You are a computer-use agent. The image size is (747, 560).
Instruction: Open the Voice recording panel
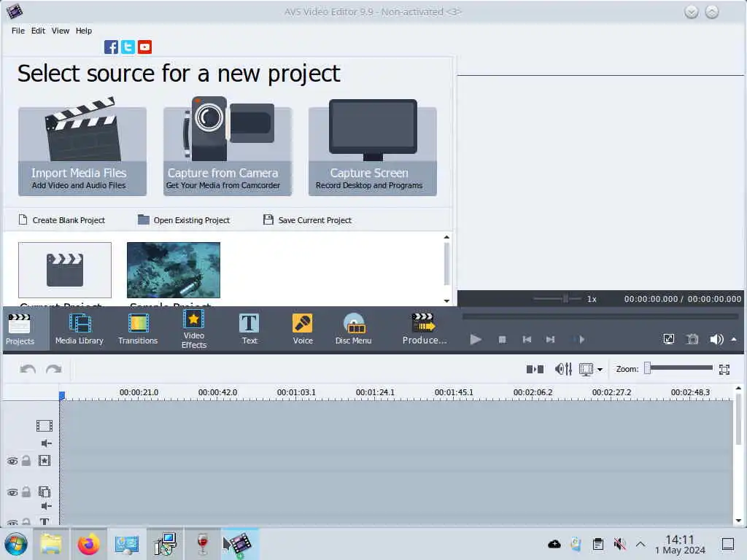(x=303, y=330)
